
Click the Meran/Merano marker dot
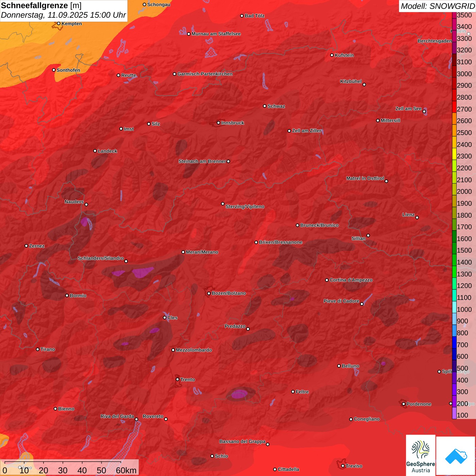click(x=183, y=252)
